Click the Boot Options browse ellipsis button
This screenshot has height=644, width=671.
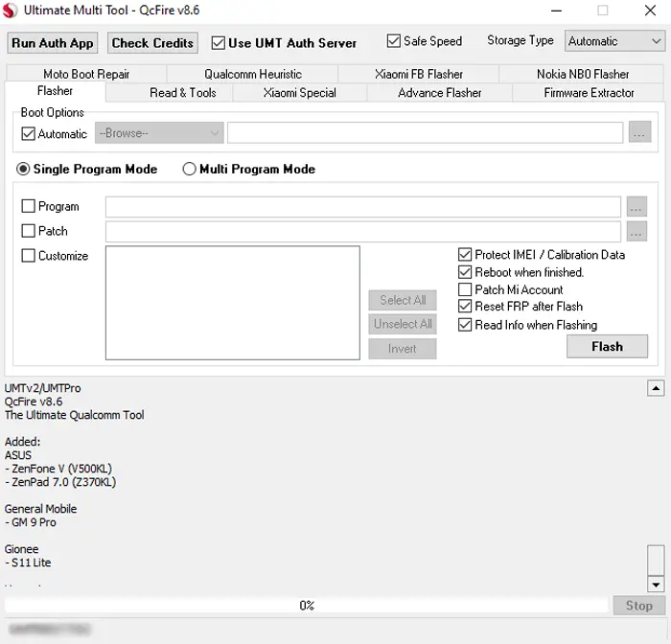639,132
